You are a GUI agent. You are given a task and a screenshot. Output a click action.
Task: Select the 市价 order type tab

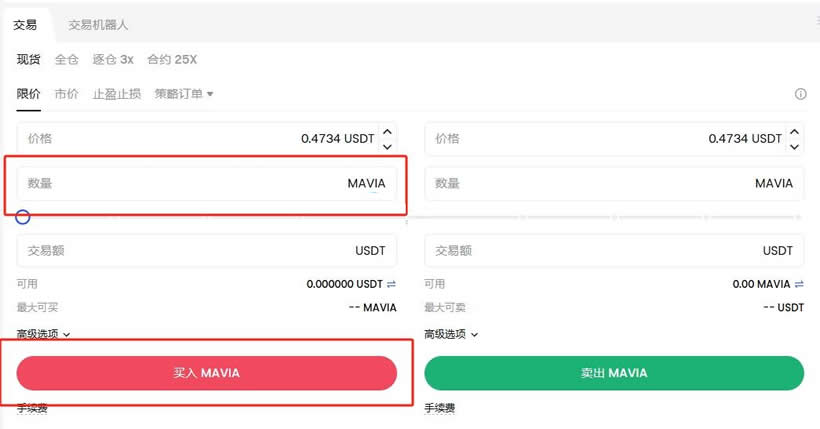[x=67, y=94]
